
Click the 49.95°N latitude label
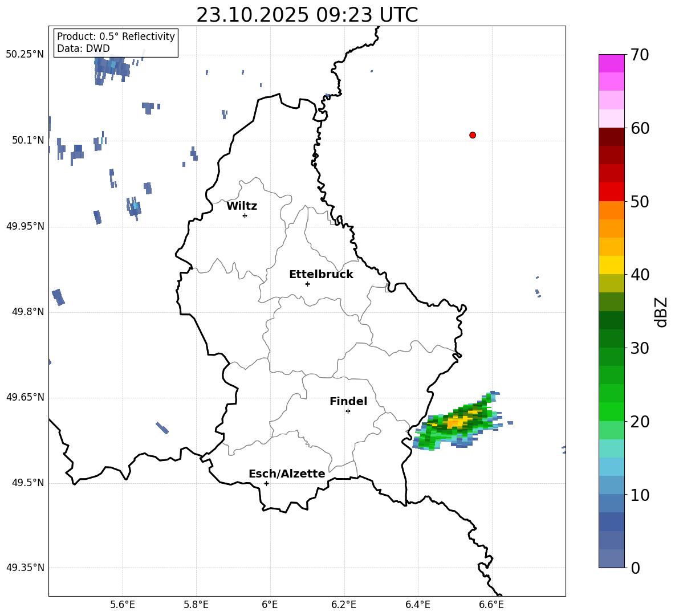tap(25, 226)
